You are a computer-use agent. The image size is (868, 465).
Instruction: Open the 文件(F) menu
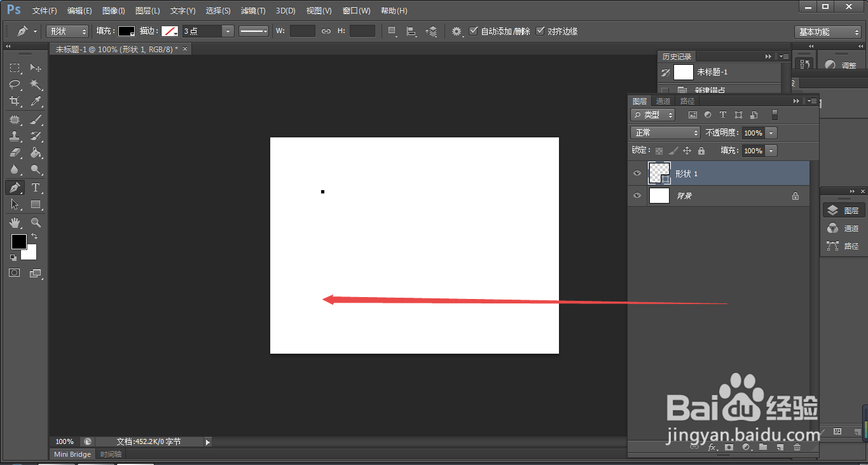click(x=45, y=11)
